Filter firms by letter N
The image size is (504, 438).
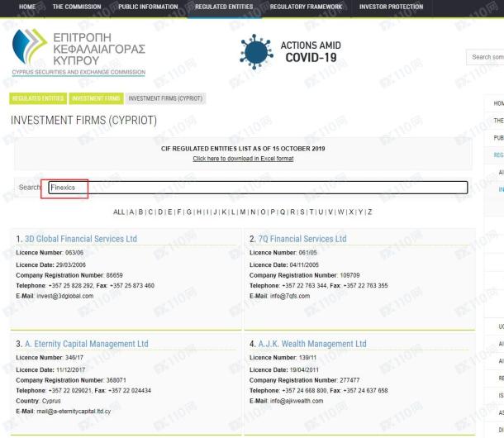point(253,212)
